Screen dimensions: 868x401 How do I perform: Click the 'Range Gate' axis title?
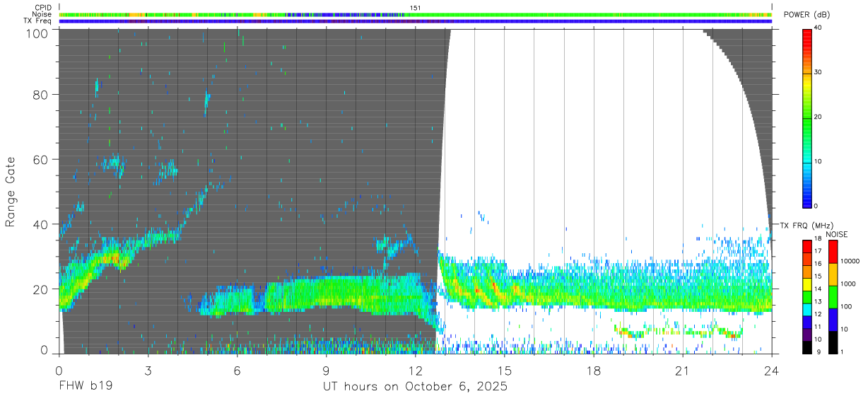click(x=11, y=192)
